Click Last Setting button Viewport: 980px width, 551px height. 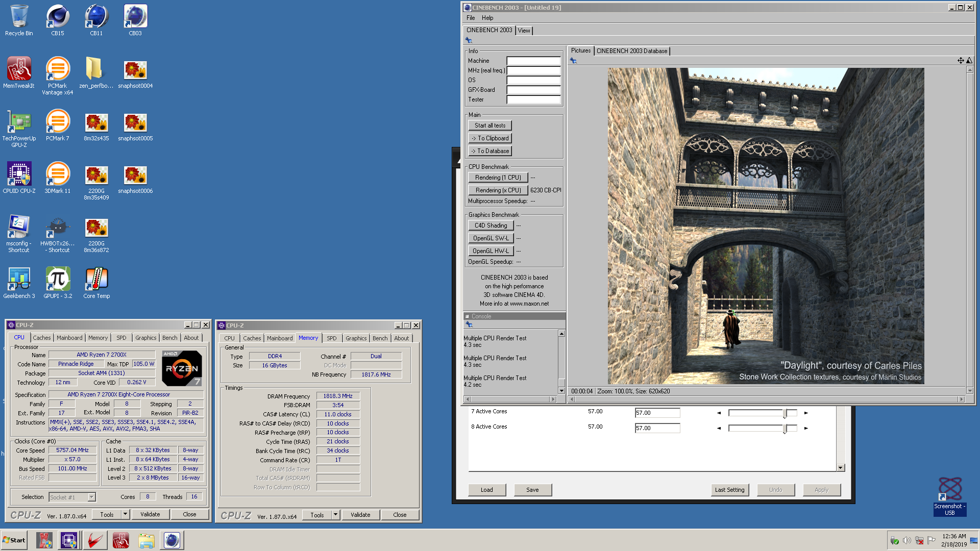point(729,490)
